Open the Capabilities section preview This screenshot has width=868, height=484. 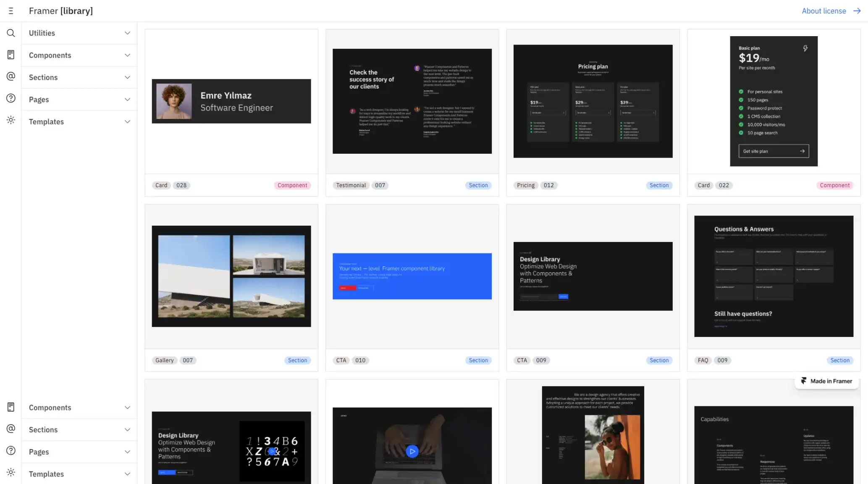point(774,445)
